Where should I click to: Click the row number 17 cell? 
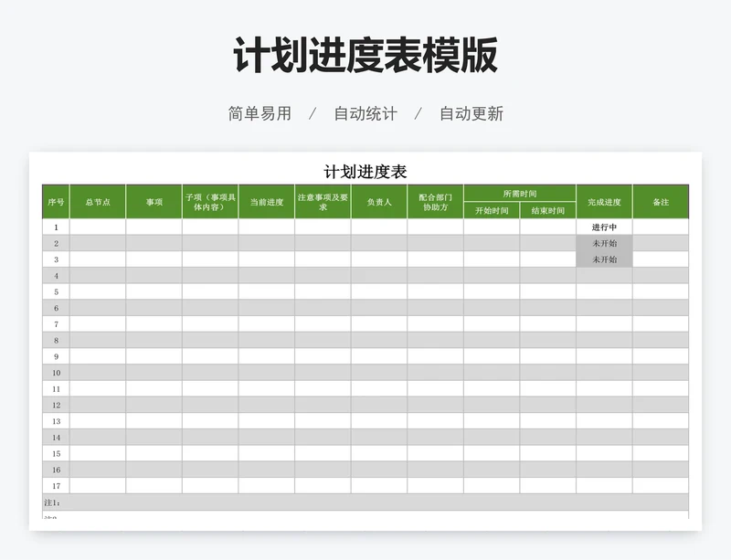[x=56, y=486]
